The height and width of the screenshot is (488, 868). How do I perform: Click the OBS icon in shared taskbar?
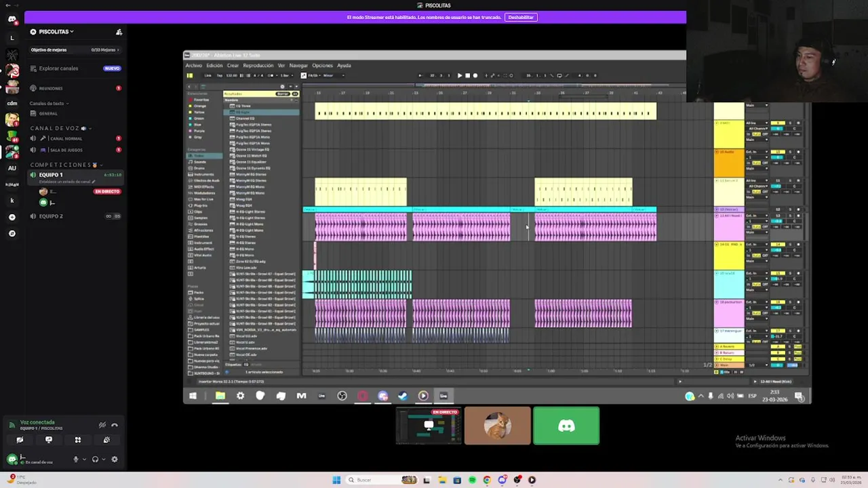(342, 396)
